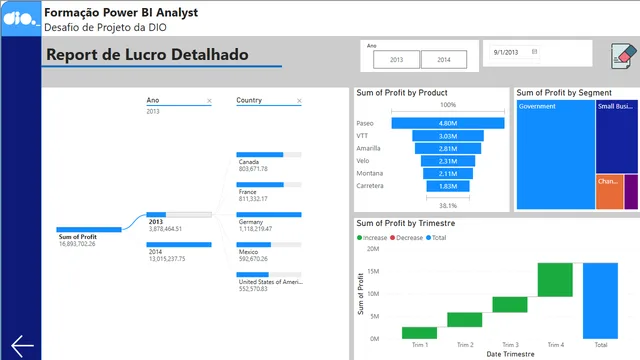Click the Montana 2.11M funnel bar
The image size is (640, 360).
[x=448, y=174]
